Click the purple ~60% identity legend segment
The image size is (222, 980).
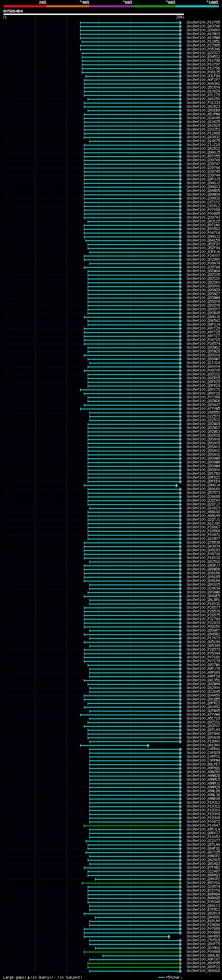pos(111,7)
